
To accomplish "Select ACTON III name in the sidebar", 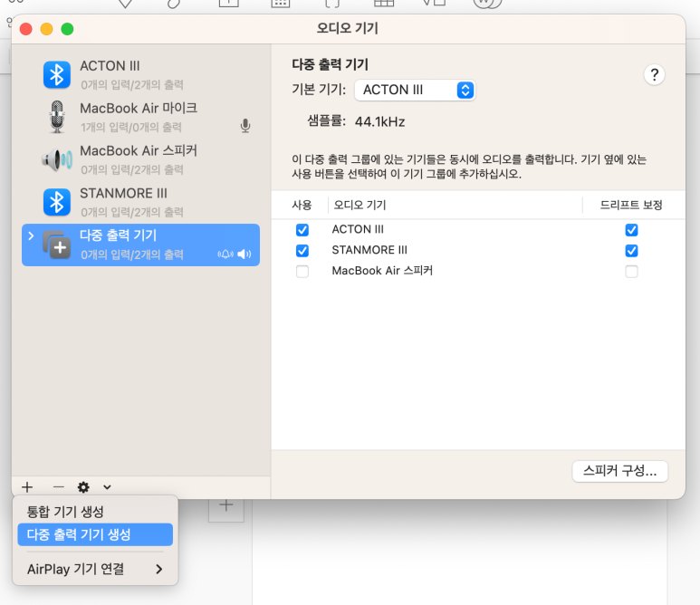I will [110, 66].
